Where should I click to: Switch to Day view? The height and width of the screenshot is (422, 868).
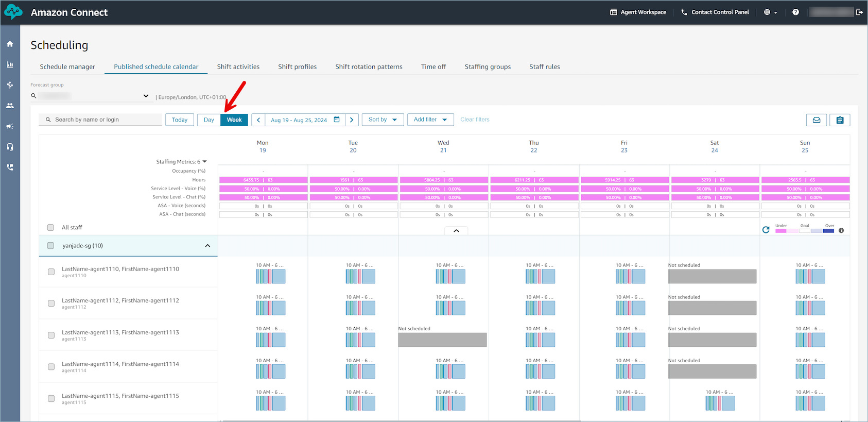coord(209,120)
